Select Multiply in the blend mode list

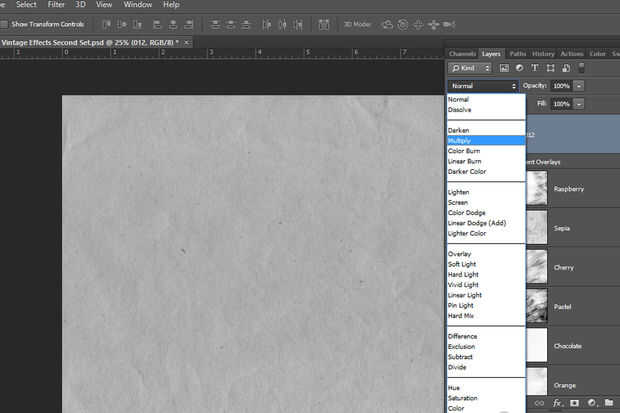pos(461,141)
